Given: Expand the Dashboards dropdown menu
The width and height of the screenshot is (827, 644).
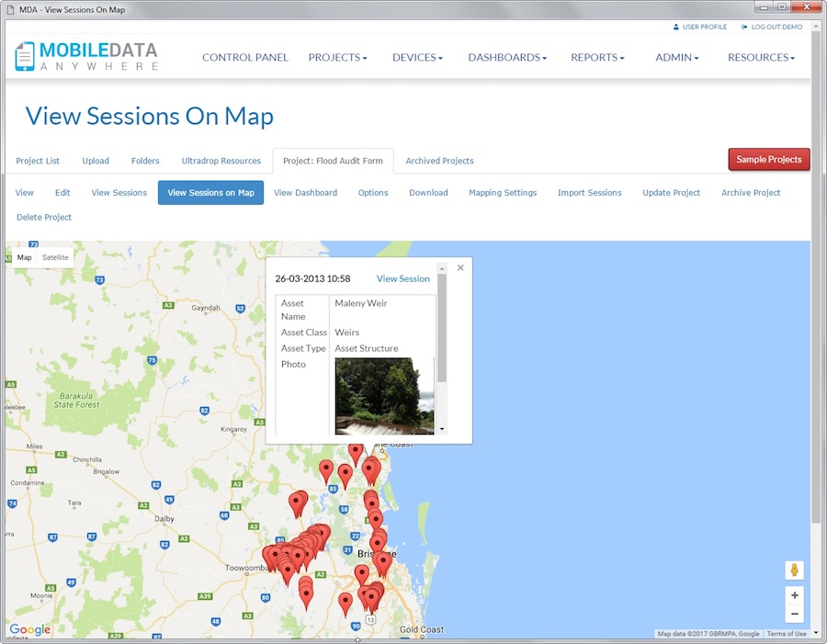Looking at the screenshot, I should [x=507, y=57].
